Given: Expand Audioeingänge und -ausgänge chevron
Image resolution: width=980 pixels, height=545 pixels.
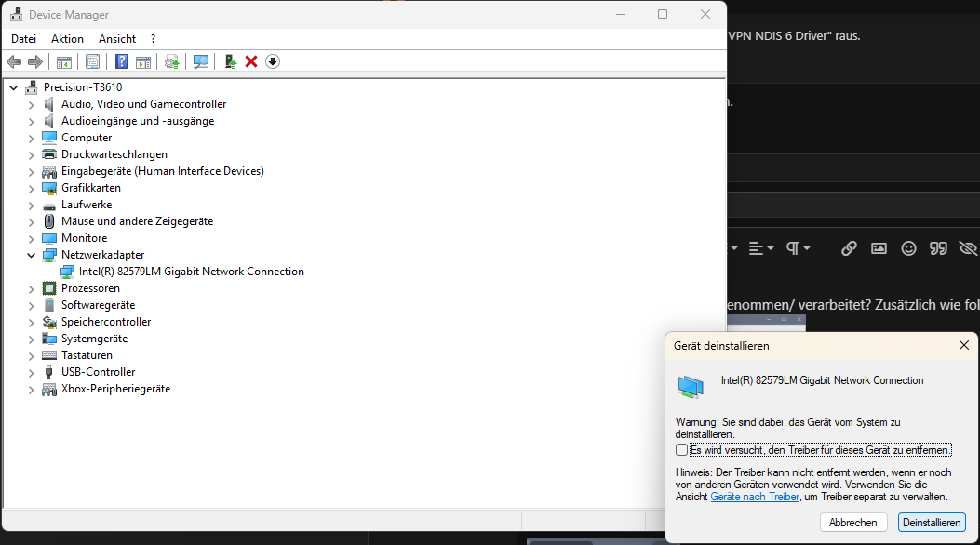Looking at the screenshot, I should coord(32,122).
